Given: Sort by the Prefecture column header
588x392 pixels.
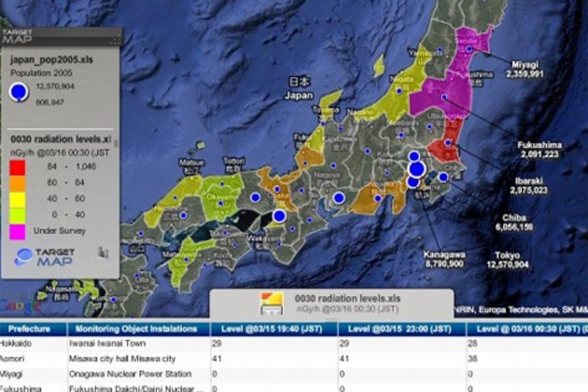Looking at the screenshot, I should coord(29,329).
